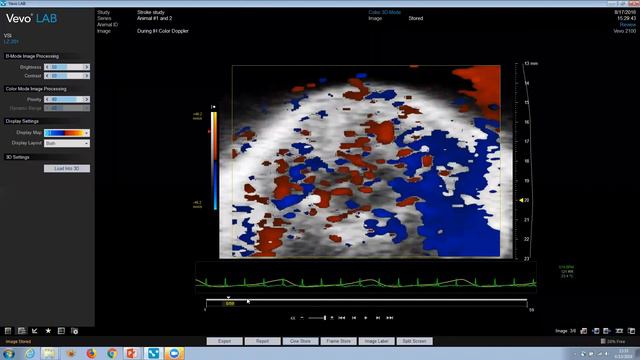Decrease Brightness with its left arrow
Viewport: 640px width, 360px height.
(x=47, y=67)
